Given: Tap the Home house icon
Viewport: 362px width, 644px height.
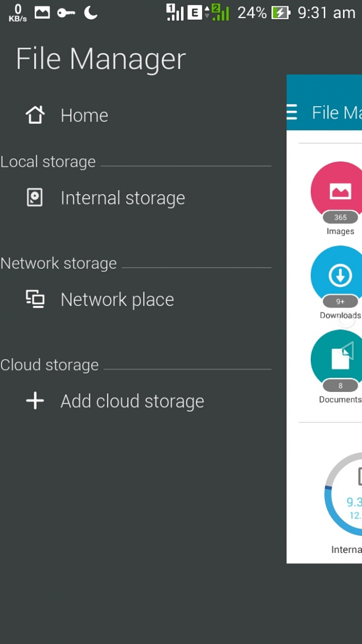Looking at the screenshot, I should tap(35, 115).
